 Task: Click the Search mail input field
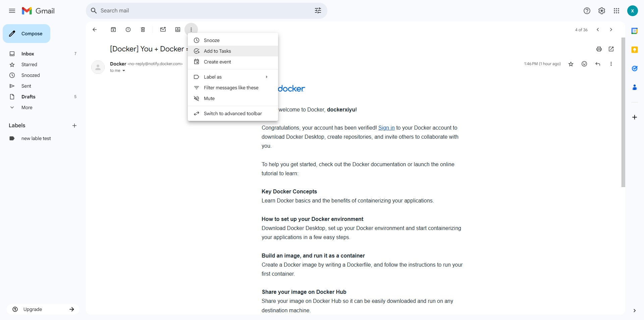pos(205,11)
